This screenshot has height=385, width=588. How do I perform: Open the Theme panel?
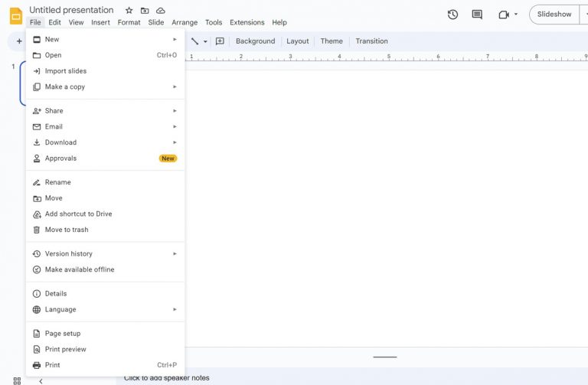(x=332, y=41)
